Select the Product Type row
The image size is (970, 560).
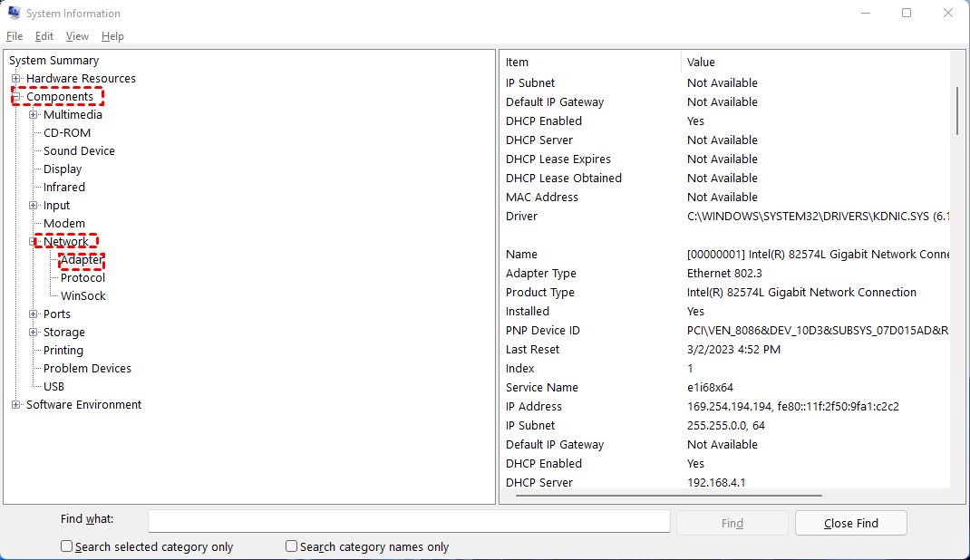(725, 293)
